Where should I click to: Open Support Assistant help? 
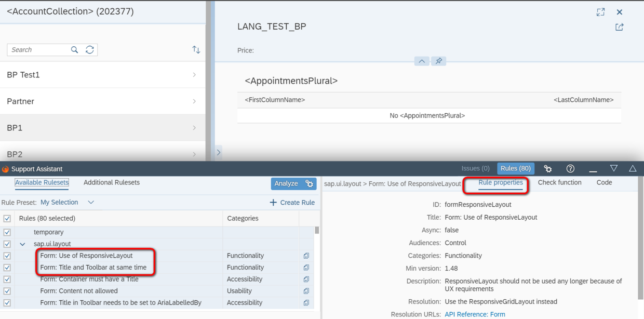570,168
